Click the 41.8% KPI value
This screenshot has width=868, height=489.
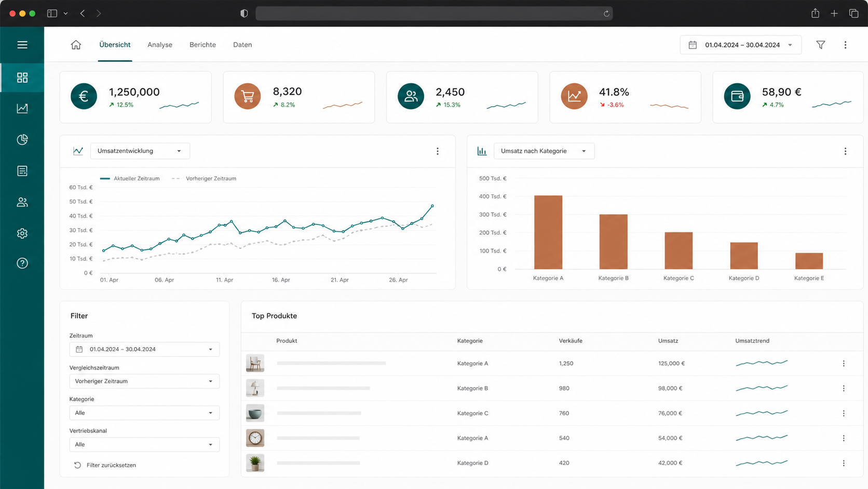coord(614,92)
